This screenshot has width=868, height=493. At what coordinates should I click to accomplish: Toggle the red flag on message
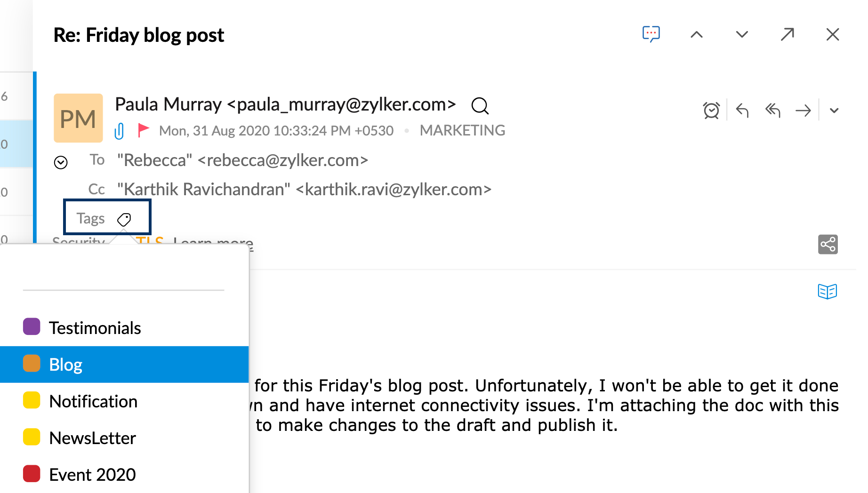pyautogui.click(x=143, y=130)
